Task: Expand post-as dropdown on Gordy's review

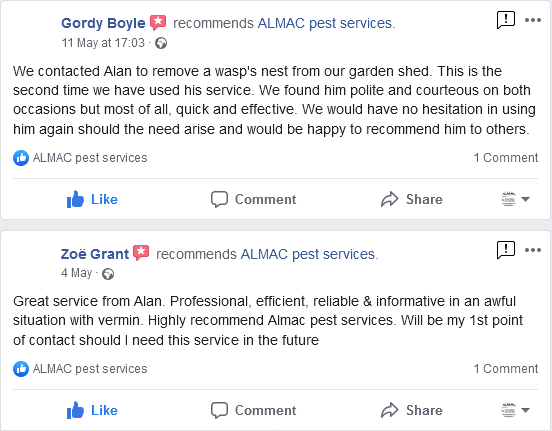Action: tap(515, 199)
